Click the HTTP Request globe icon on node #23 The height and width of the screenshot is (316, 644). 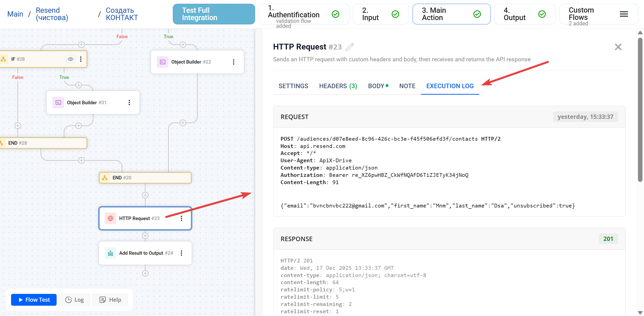(x=110, y=218)
